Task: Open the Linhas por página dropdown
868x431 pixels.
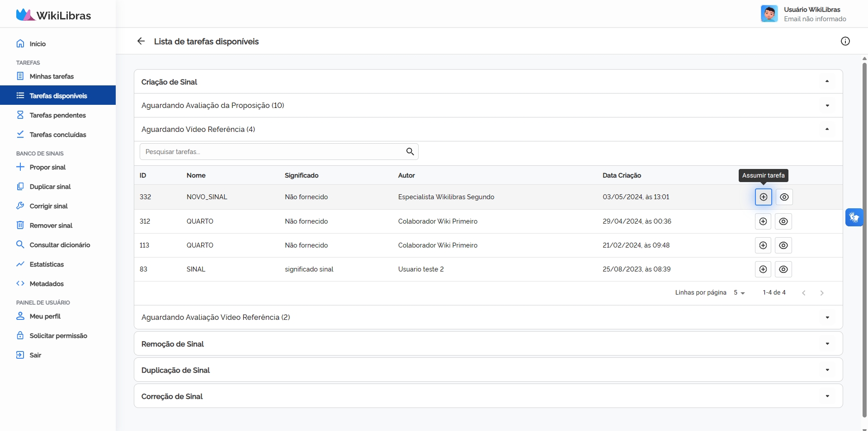Action: 739,293
